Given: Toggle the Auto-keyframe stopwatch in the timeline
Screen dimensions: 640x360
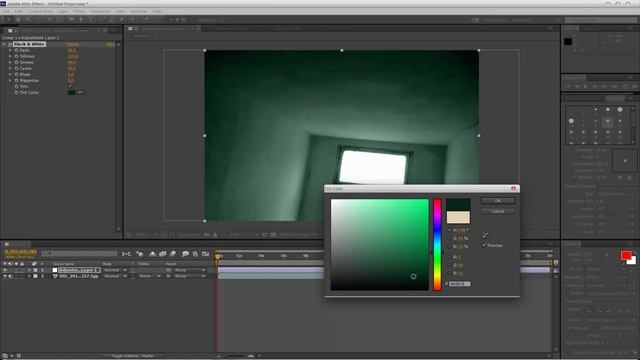Looking at the screenshot, I should pos(195,254).
